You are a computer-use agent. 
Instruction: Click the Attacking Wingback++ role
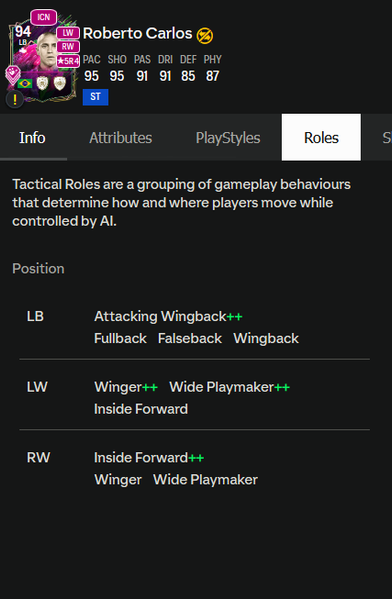tap(168, 316)
